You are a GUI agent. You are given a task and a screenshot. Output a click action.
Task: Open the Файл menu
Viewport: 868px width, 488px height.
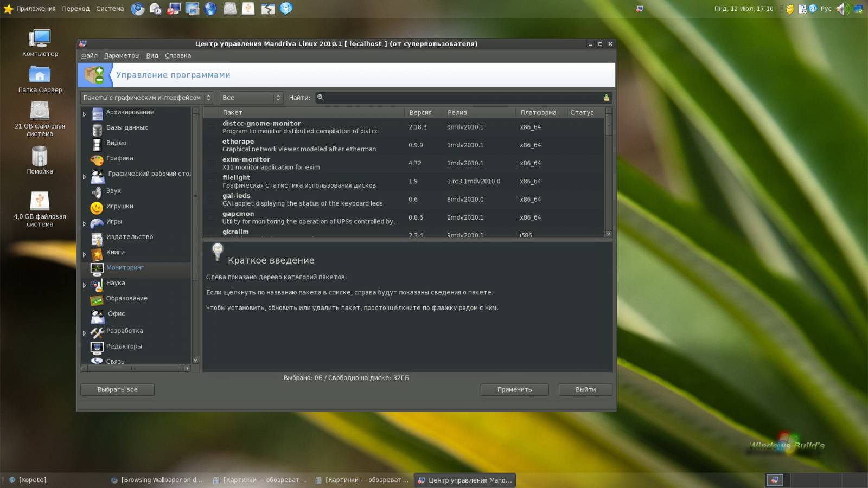pyautogui.click(x=90, y=56)
